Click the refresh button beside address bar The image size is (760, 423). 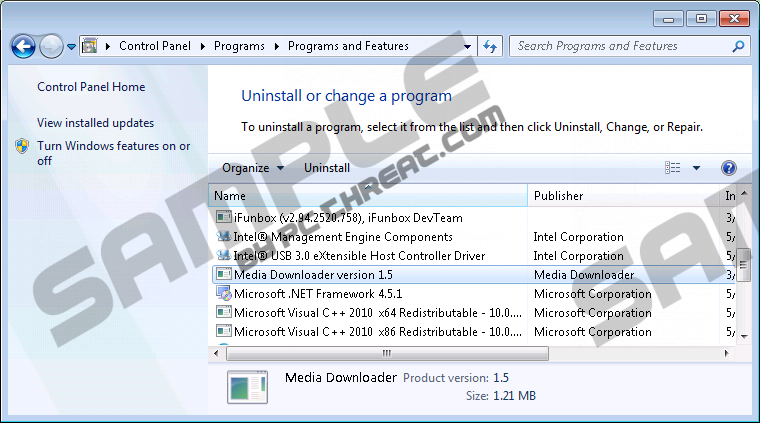490,46
